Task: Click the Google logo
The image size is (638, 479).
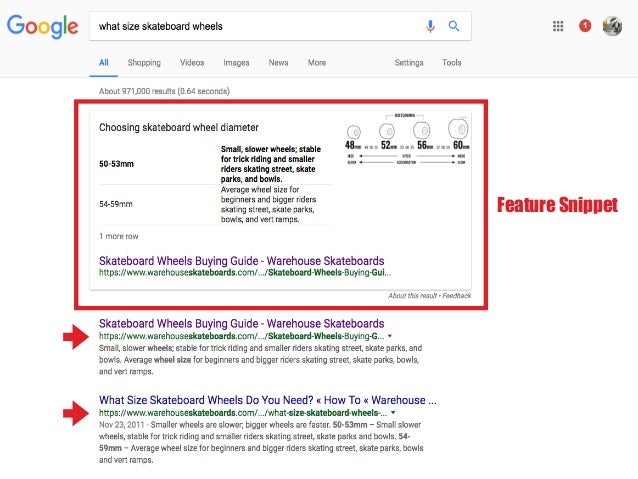Action: pyautogui.click(x=42, y=26)
